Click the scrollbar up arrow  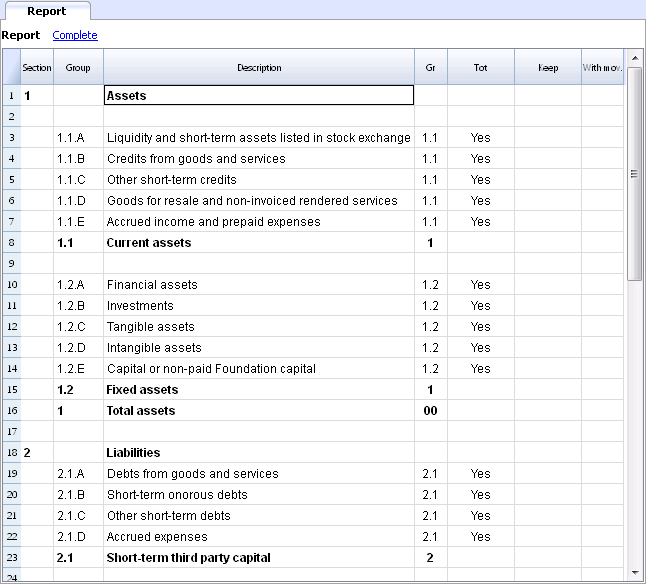click(635, 58)
